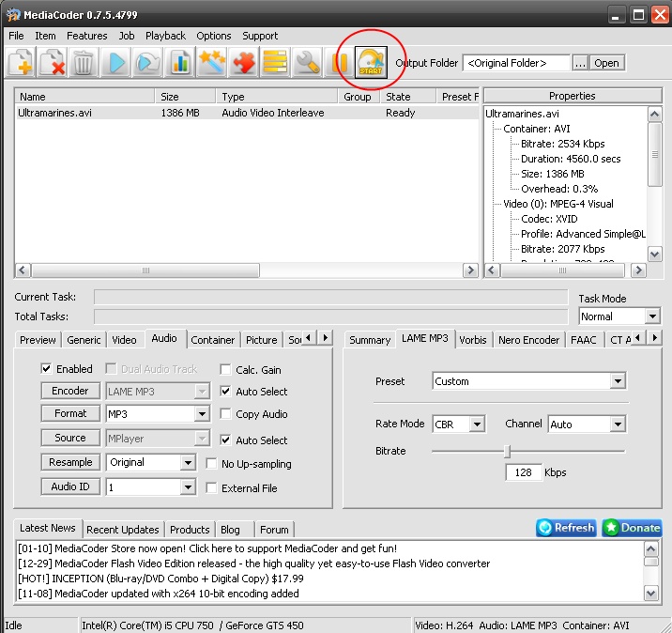Image resolution: width=672 pixels, height=633 pixels.
Task: Open the output folder via Open button
Action: 606,63
